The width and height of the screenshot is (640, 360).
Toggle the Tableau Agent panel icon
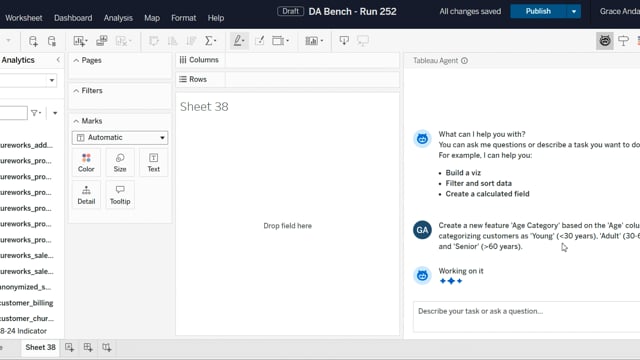point(604,40)
